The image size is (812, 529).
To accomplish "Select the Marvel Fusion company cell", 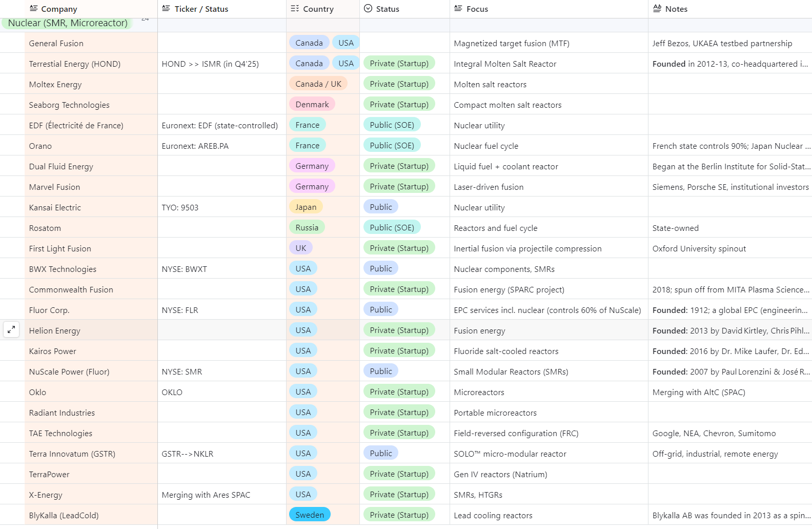I will coord(91,186).
